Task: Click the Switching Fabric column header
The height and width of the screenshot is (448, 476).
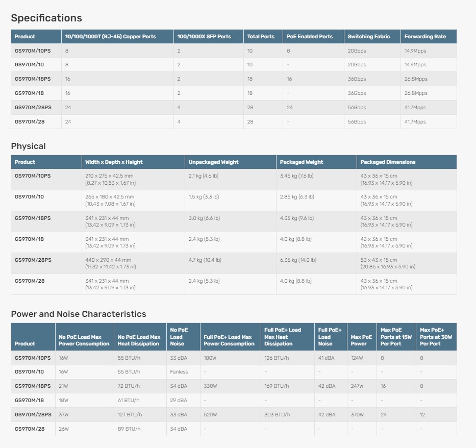Action: click(x=368, y=36)
